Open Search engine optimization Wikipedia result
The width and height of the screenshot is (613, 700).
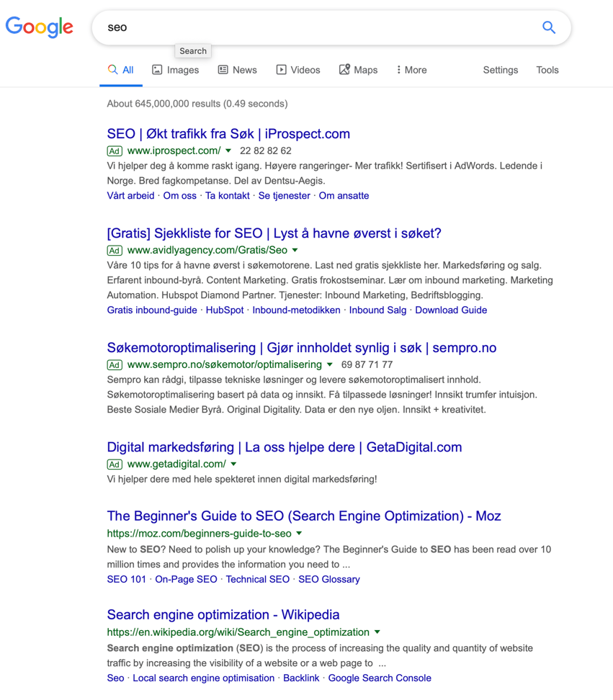223,615
